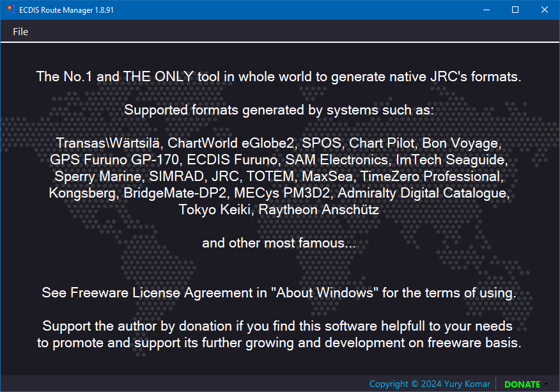Click the ECDIS Route Manager title bar icon
This screenshot has width=560, height=392.
click(x=10, y=10)
